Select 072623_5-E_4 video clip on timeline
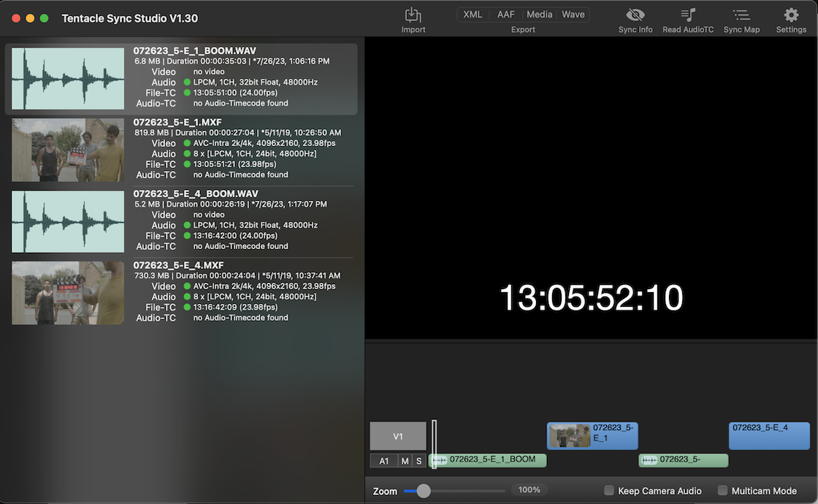Image resolution: width=818 pixels, height=504 pixels. 769,435
